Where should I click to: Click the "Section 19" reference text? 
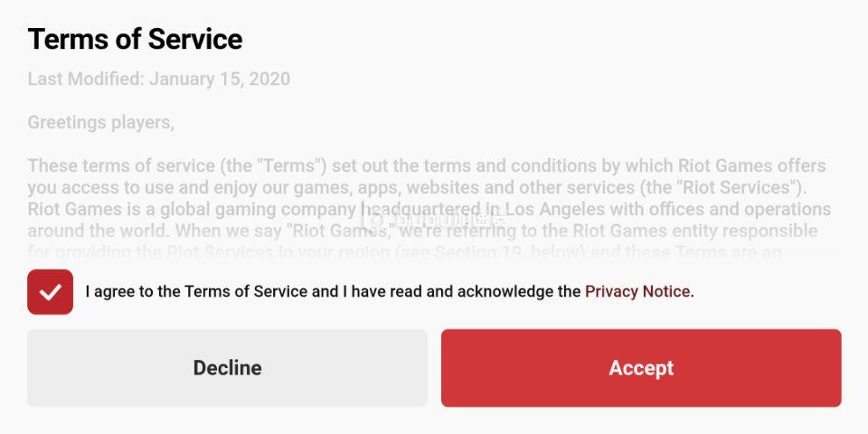[478, 252]
